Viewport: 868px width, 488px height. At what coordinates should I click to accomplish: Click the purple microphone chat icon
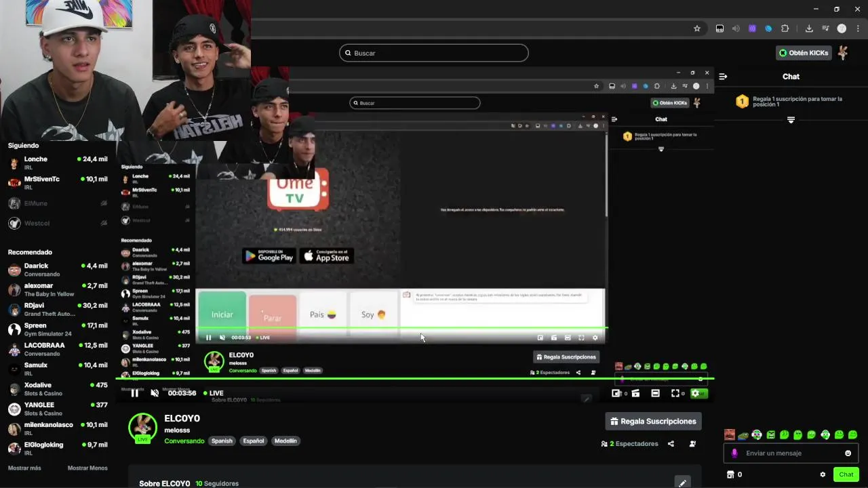pos(734,453)
